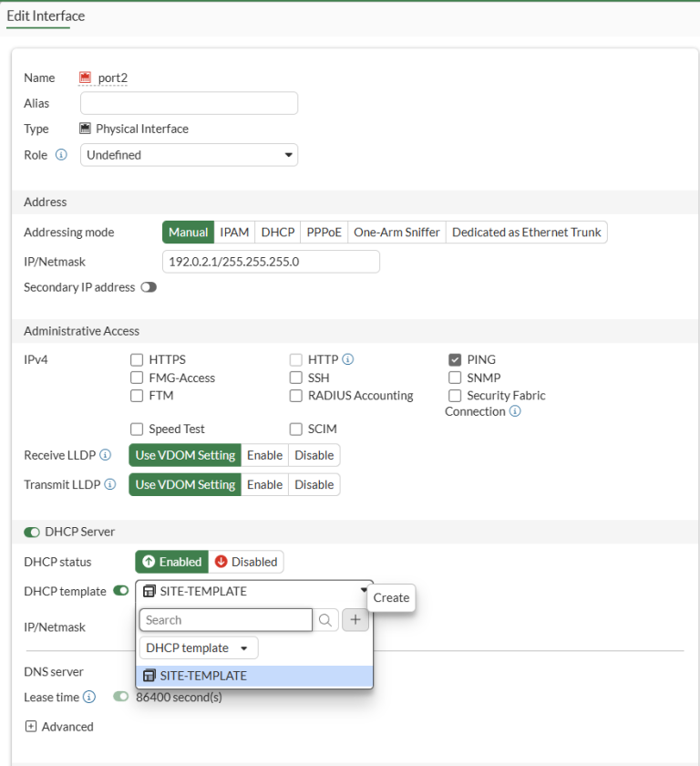The width and height of the screenshot is (700, 766).
Task: Click the HTTP info icon
Action: click(347, 359)
